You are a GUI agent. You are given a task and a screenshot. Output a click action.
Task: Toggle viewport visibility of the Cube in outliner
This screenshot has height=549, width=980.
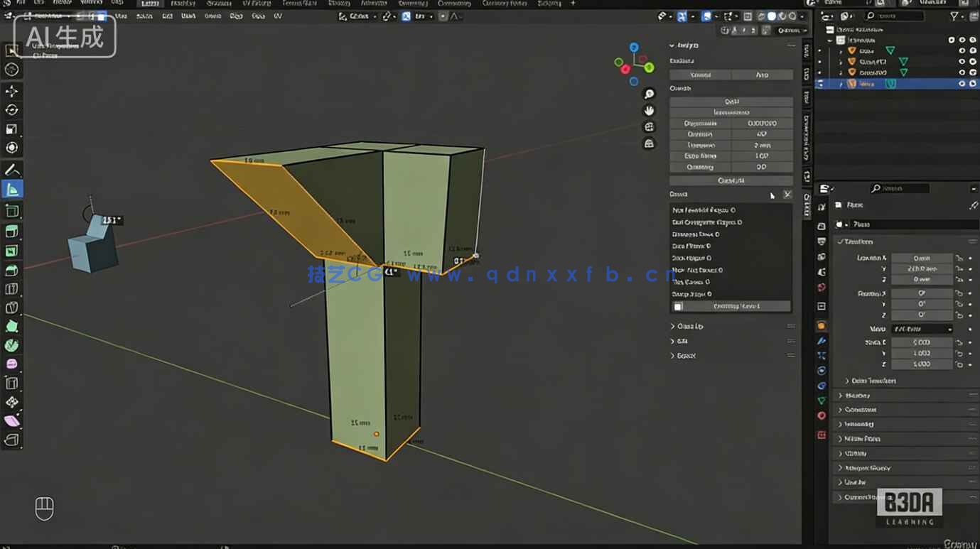click(961, 50)
